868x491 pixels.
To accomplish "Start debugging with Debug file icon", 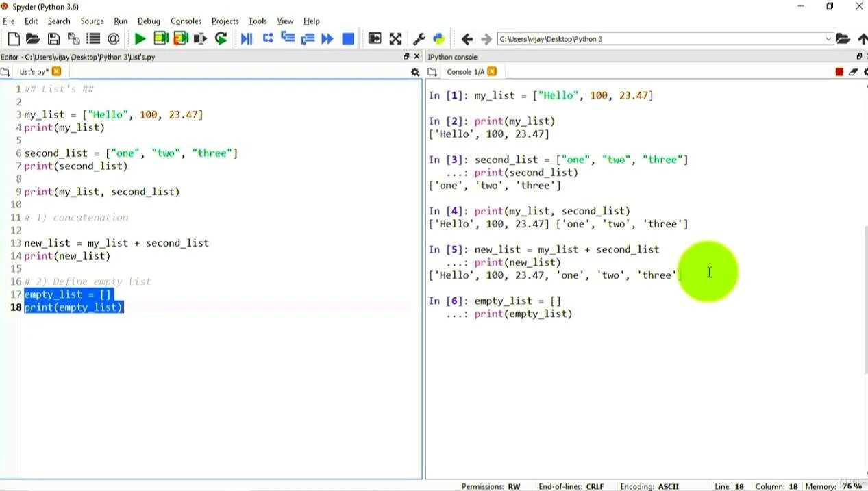I will click(247, 39).
